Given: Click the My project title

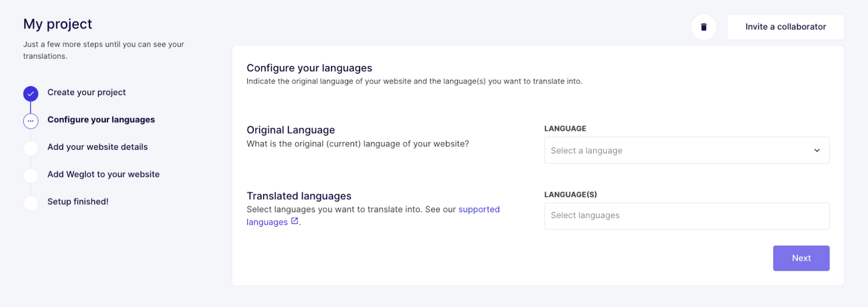Looking at the screenshot, I should tap(58, 24).
